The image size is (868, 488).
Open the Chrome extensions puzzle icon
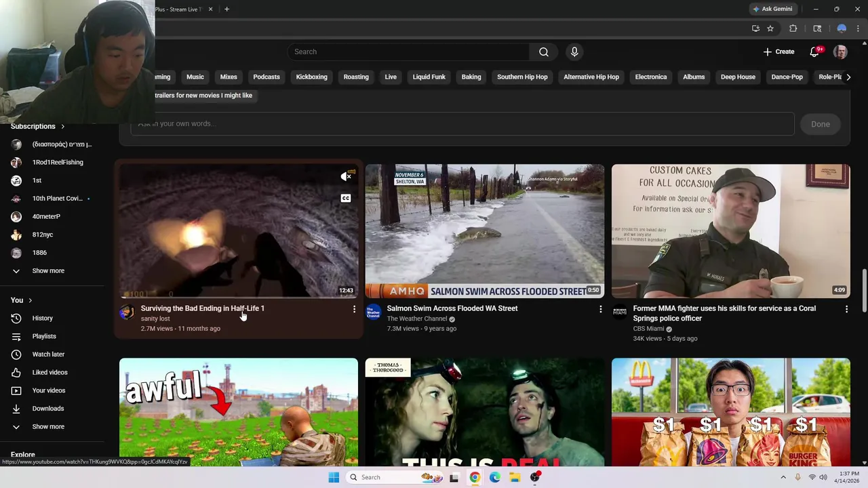(793, 28)
